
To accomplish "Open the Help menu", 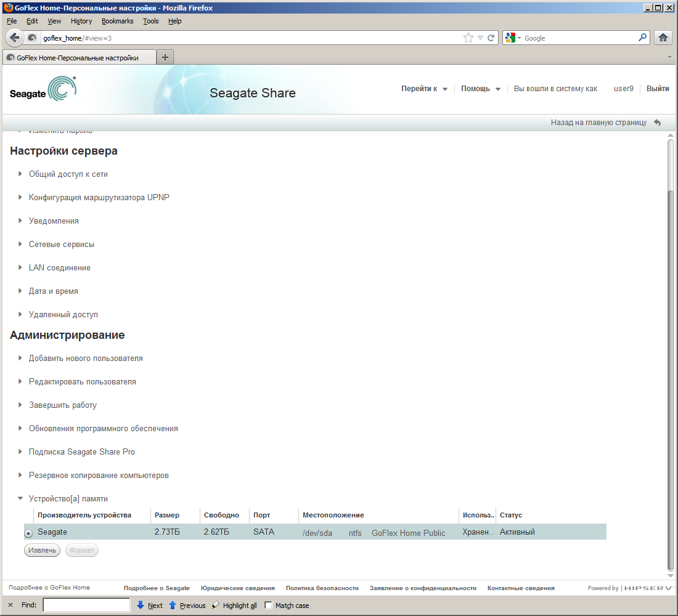I will pyautogui.click(x=174, y=21).
